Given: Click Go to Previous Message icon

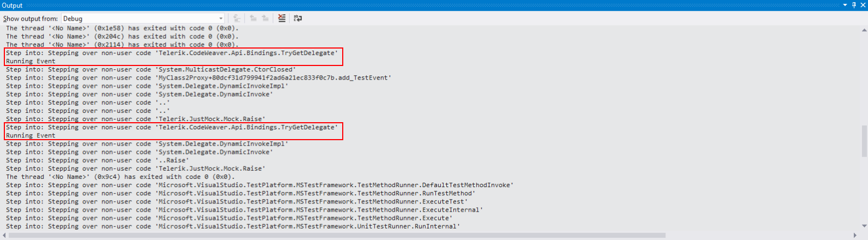Looking at the screenshot, I should click(253, 18).
